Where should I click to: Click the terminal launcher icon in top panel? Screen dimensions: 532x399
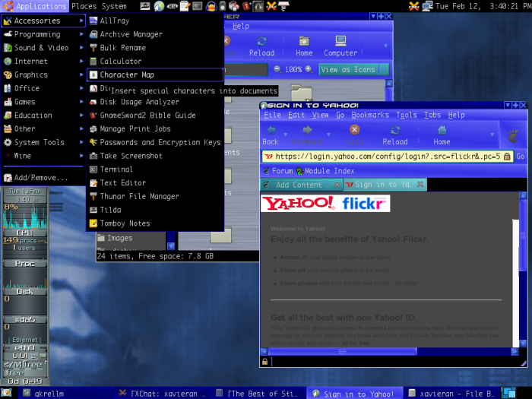198,6
